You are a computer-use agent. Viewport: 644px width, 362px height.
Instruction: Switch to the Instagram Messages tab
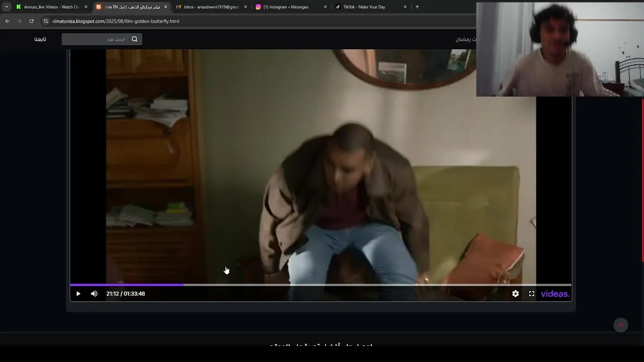291,7
